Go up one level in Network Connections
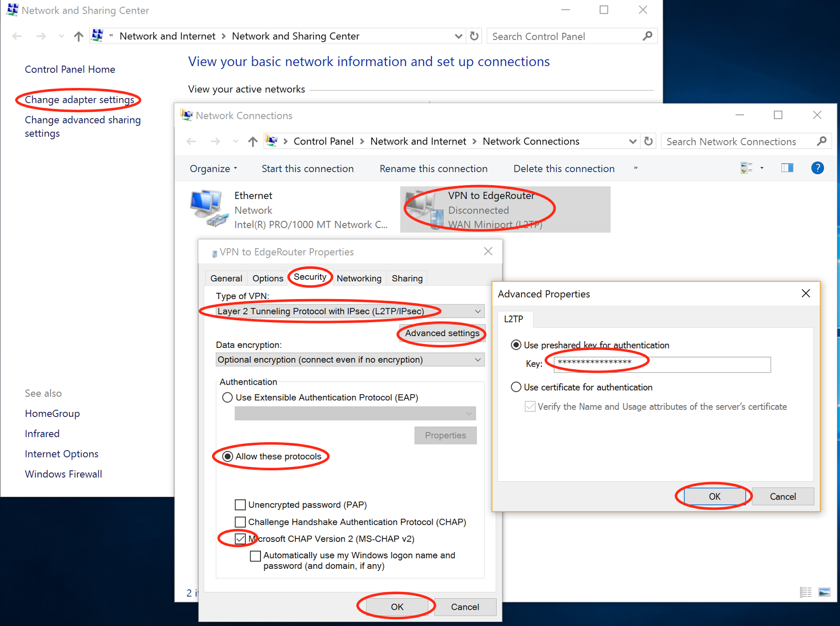 [x=253, y=141]
